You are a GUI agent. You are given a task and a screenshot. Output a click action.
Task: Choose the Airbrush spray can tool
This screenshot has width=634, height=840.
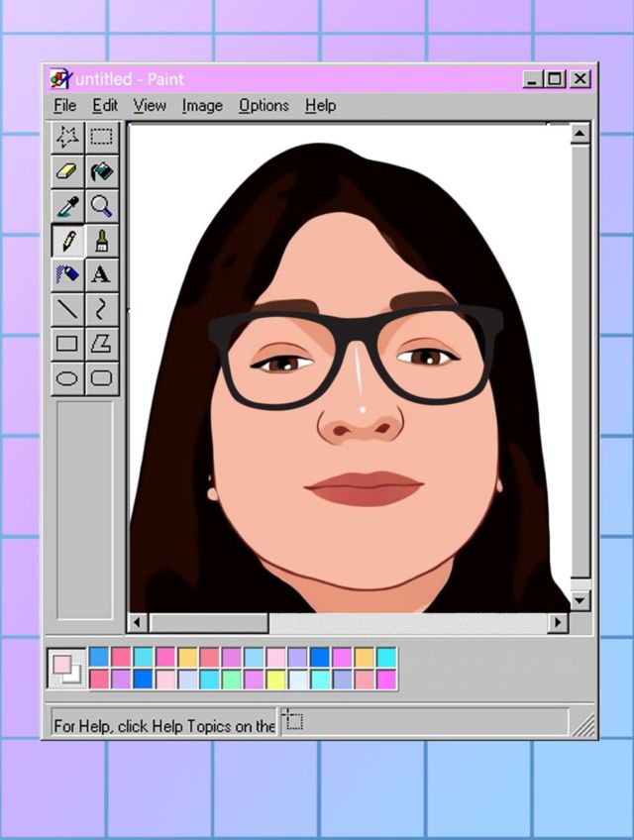[x=67, y=274]
